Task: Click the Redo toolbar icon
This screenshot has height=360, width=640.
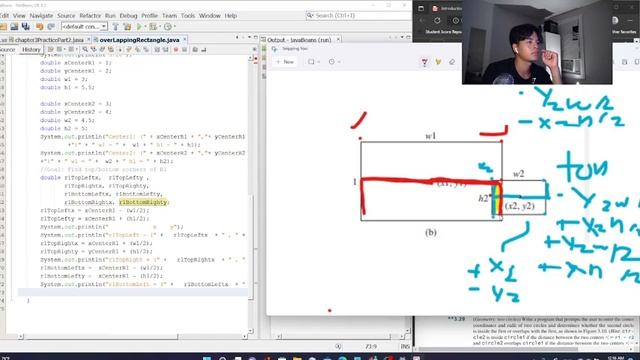Action: pyautogui.click(x=51, y=27)
